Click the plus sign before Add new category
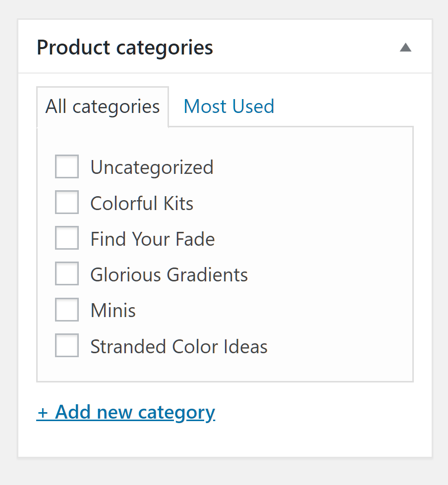Screen dimensions: 448x485 [x=43, y=413]
